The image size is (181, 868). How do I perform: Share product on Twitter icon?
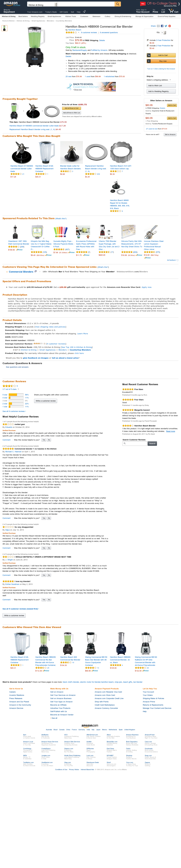pos(166,26)
